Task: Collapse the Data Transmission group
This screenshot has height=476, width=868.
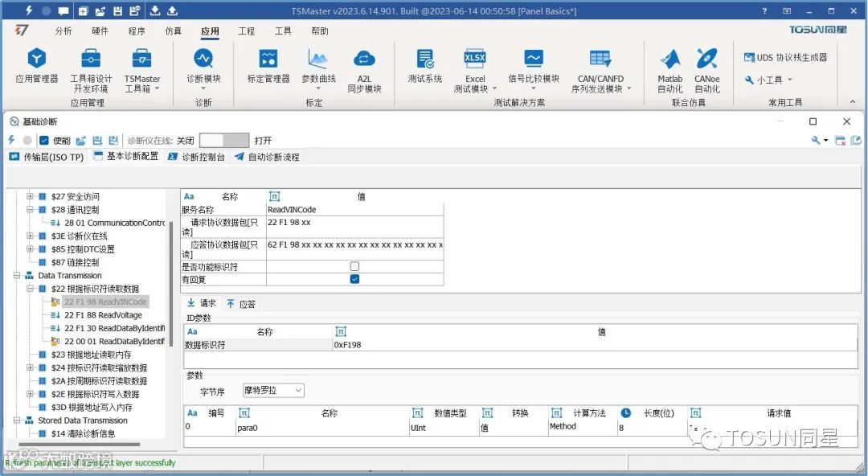Action: 17,276
